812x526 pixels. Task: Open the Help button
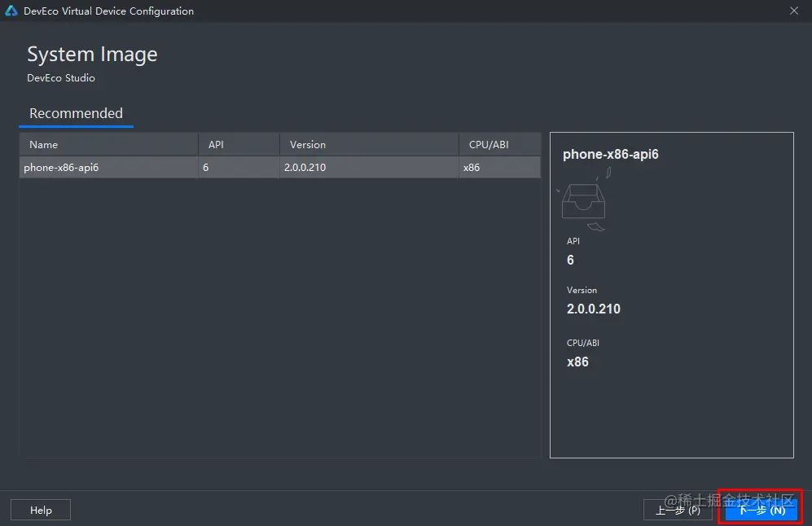pos(41,510)
